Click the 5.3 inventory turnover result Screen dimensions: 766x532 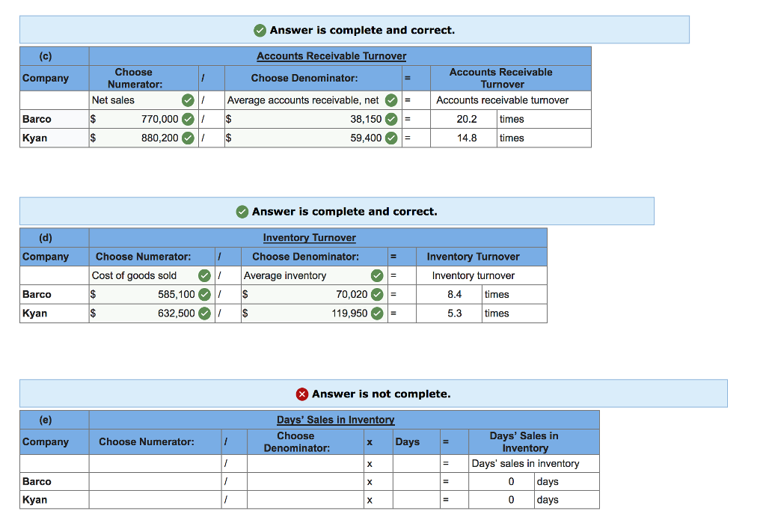click(x=454, y=314)
